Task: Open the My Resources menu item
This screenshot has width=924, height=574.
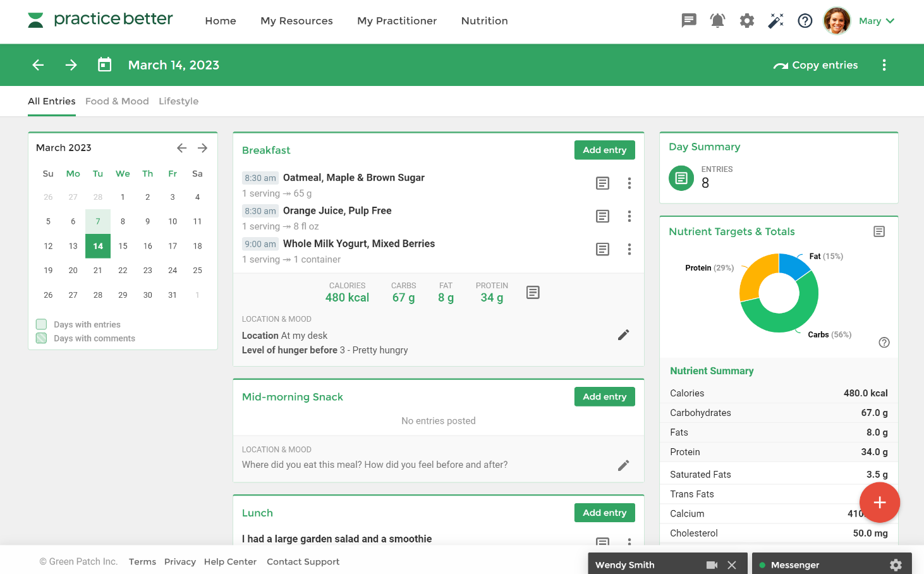Action: [x=296, y=21]
